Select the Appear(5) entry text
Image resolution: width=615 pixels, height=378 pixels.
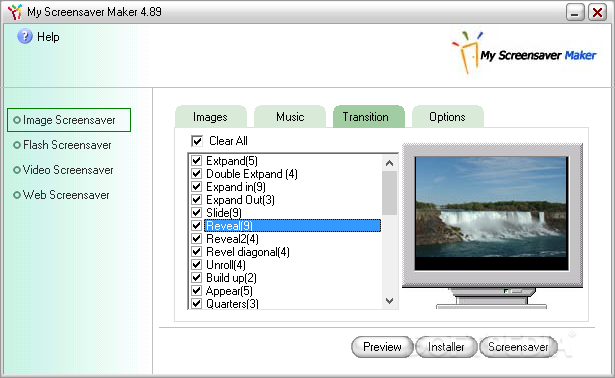coord(229,291)
